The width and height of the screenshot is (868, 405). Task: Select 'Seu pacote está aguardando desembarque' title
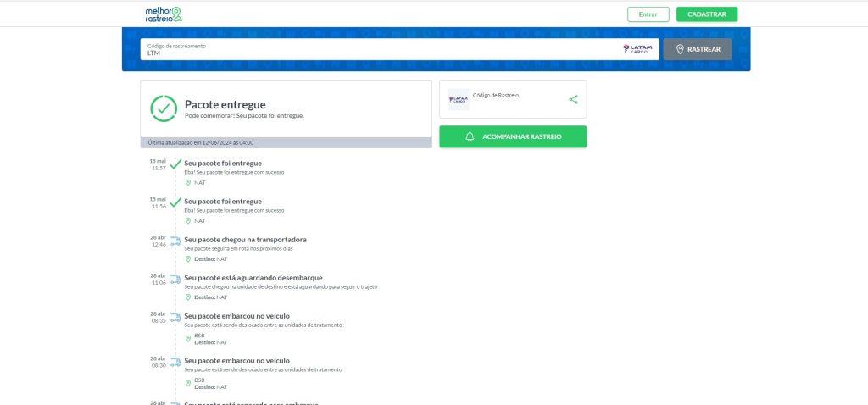pyautogui.click(x=253, y=278)
